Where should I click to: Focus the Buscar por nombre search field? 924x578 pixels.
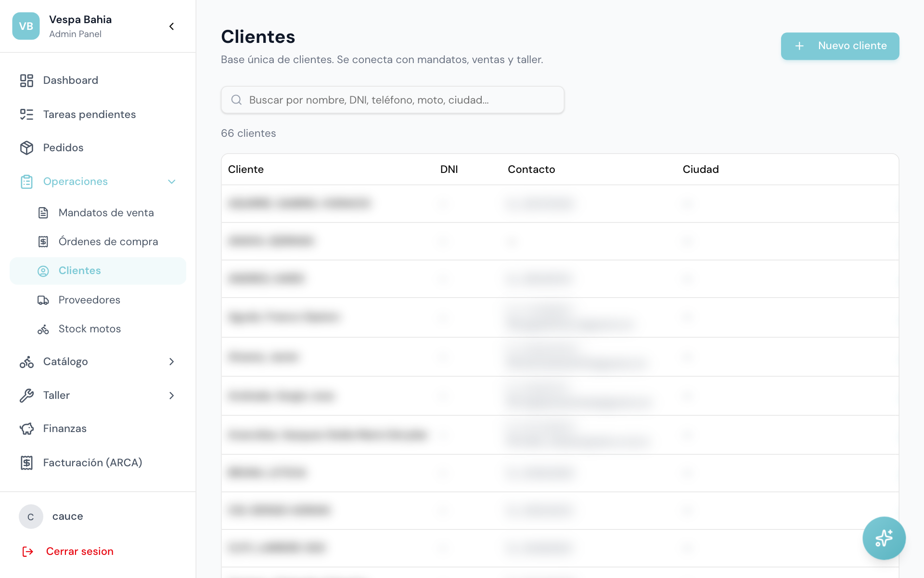click(392, 100)
